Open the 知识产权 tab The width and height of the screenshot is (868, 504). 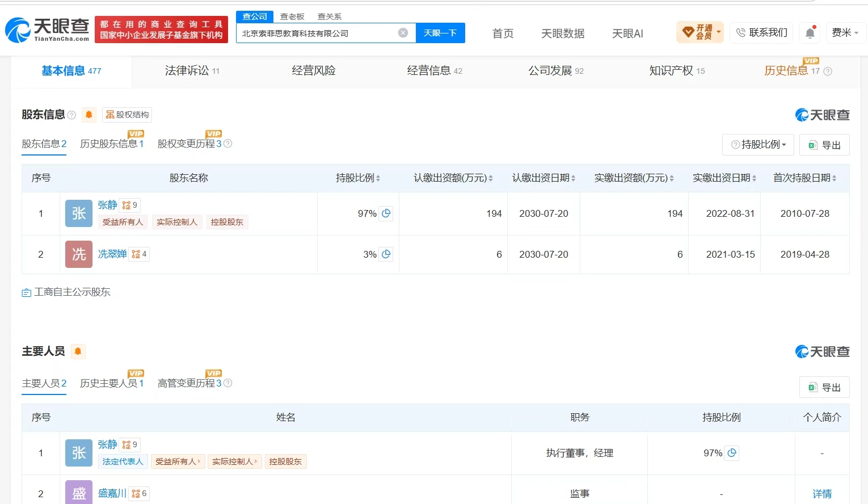coord(677,71)
